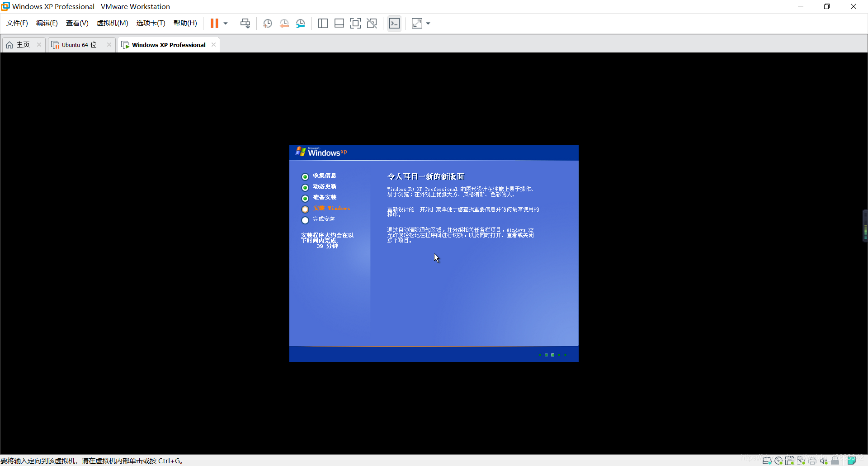868x466 pixels.
Task: Open the power options dropdown arrow
Action: pyautogui.click(x=226, y=24)
